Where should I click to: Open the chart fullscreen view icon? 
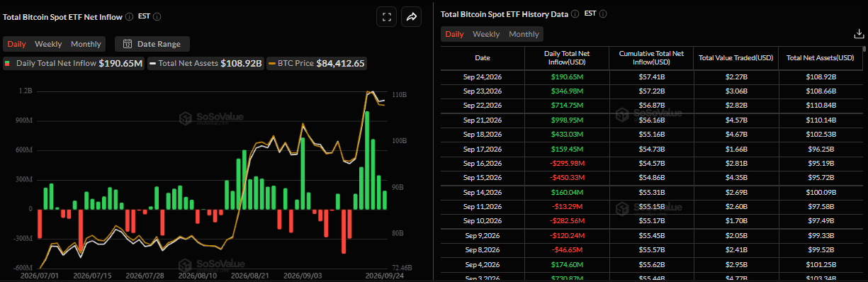coord(387,18)
